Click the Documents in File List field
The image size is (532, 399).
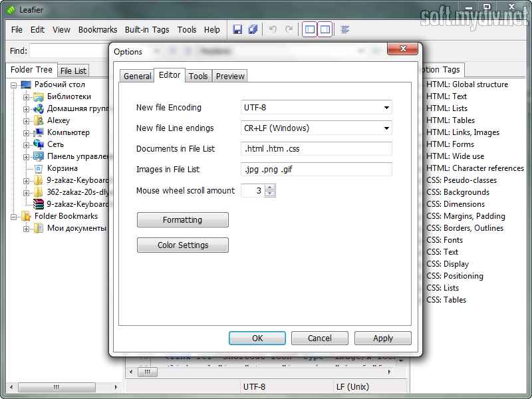pyautogui.click(x=317, y=148)
